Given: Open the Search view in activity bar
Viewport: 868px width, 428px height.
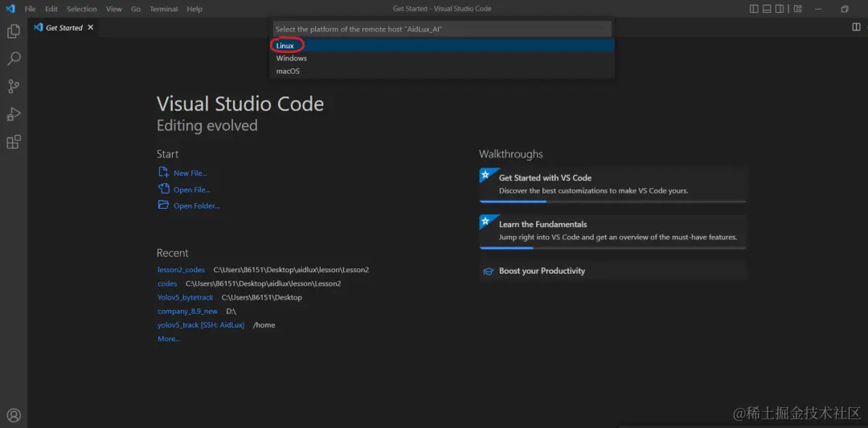Looking at the screenshot, I should 14,59.
